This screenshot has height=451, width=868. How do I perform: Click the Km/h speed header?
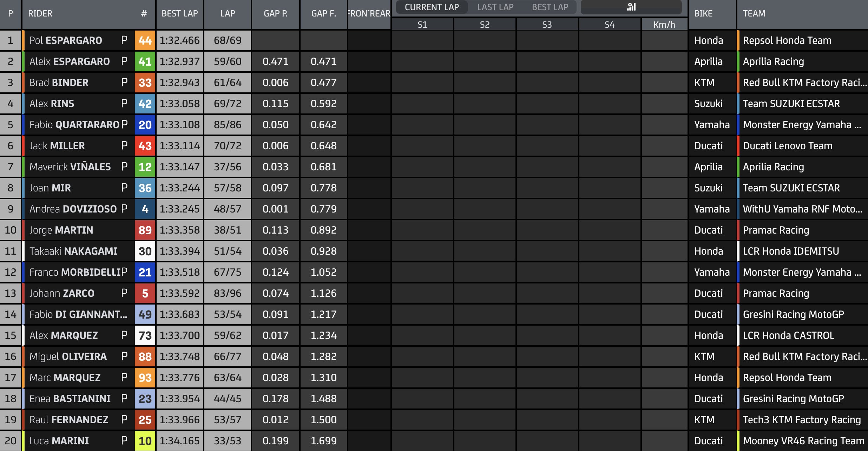click(664, 25)
